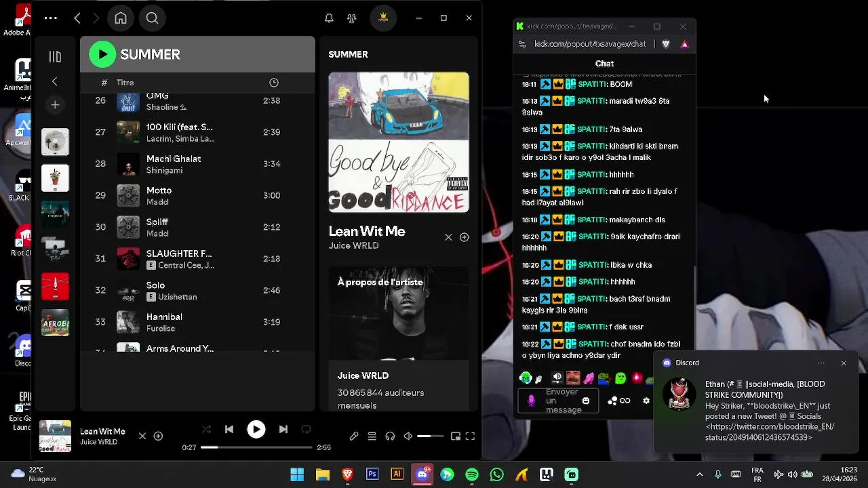868x488 pixels.
Task: Toggle shuffle playback
Action: tap(206, 429)
